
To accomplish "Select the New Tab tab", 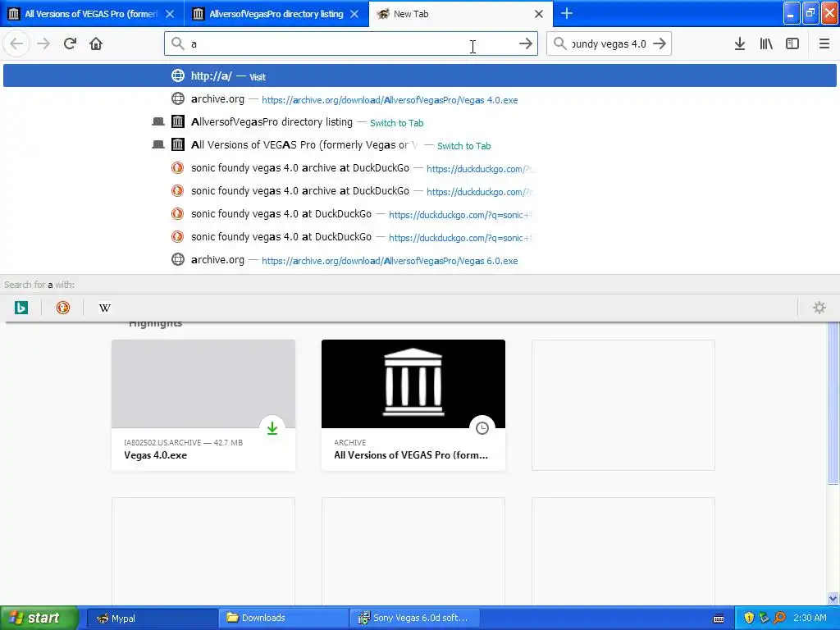I will (x=461, y=14).
